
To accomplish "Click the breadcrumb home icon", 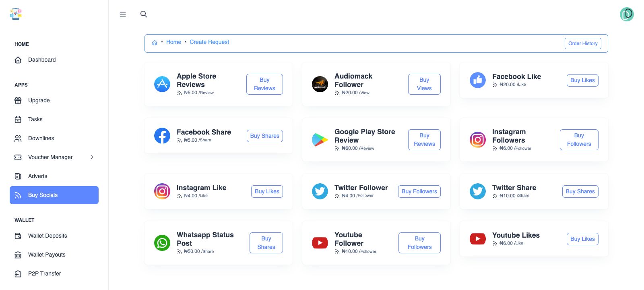I will click(x=155, y=42).
